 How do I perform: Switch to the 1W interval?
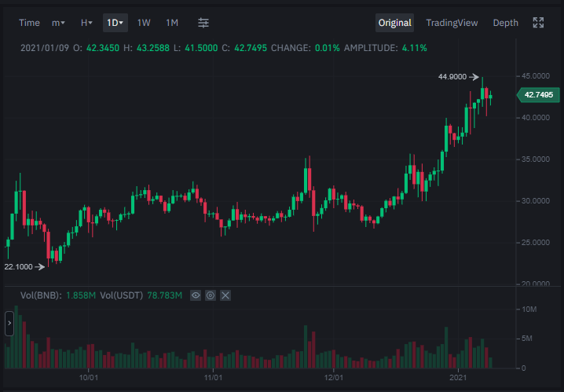[144, 23]
